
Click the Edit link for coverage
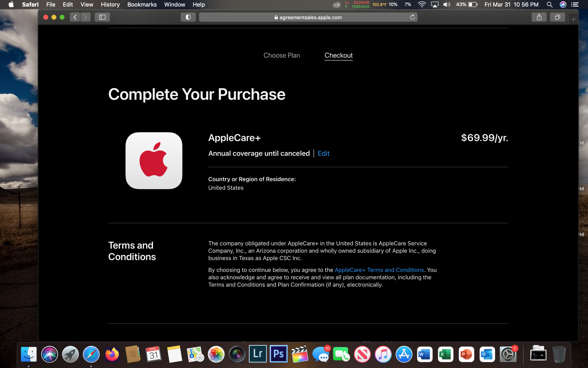pyautogui.click(x=323, y=153)
